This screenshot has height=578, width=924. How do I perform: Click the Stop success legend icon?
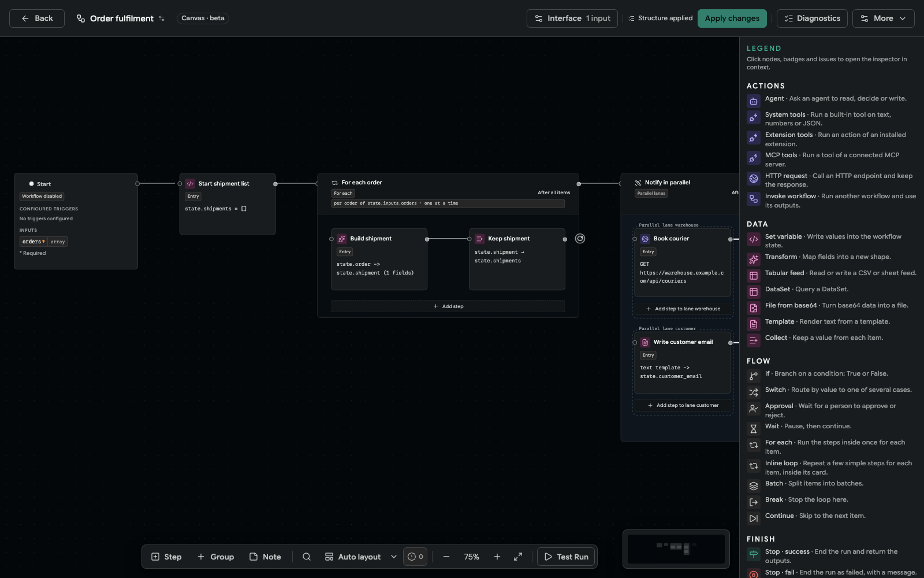pyautogui.click(x=754, y=554)
